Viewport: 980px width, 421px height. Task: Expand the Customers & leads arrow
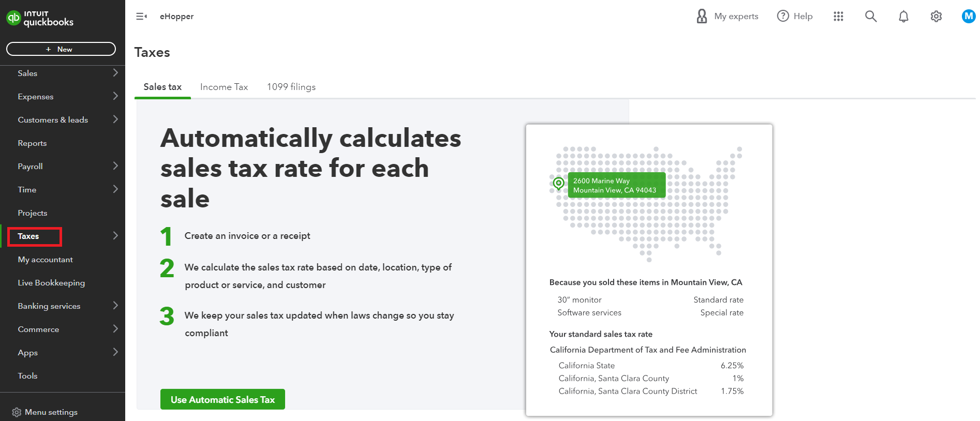[x=115, y=119]
